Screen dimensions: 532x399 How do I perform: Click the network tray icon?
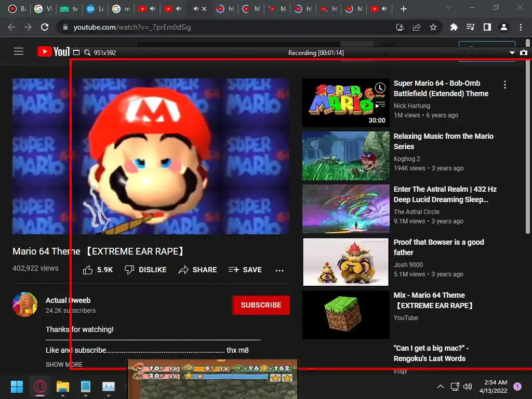coord(455,387)
